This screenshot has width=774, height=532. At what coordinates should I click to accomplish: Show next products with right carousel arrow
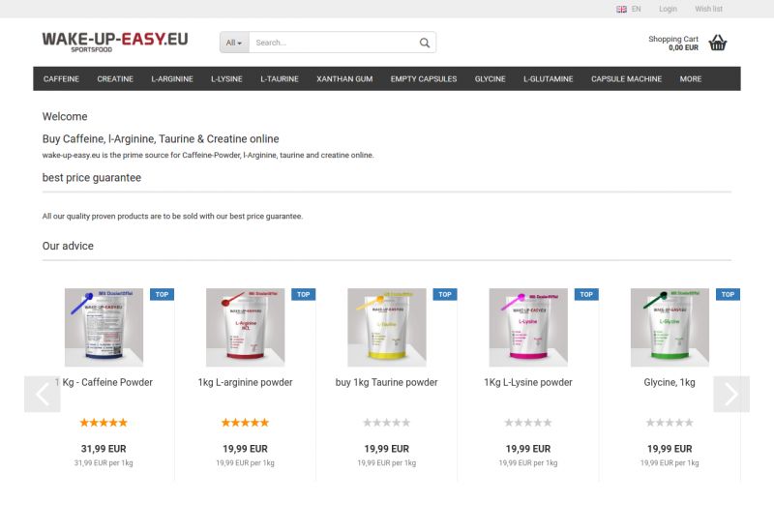[731, 394]
